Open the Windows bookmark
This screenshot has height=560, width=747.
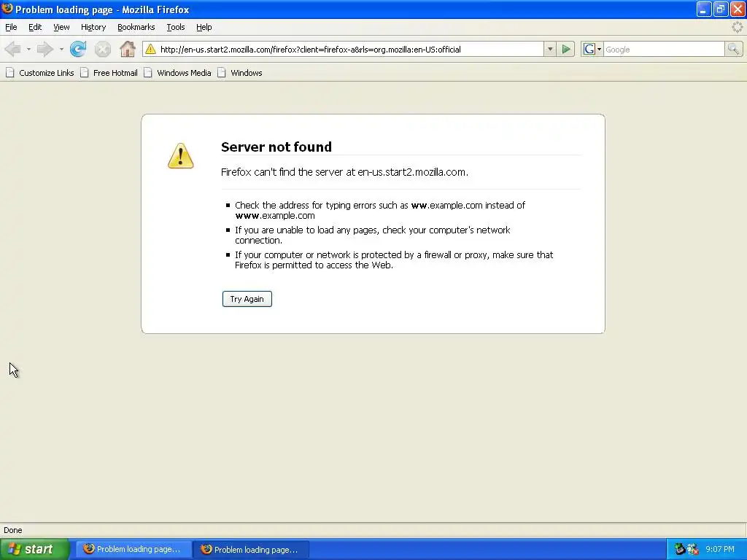(239, 73)
